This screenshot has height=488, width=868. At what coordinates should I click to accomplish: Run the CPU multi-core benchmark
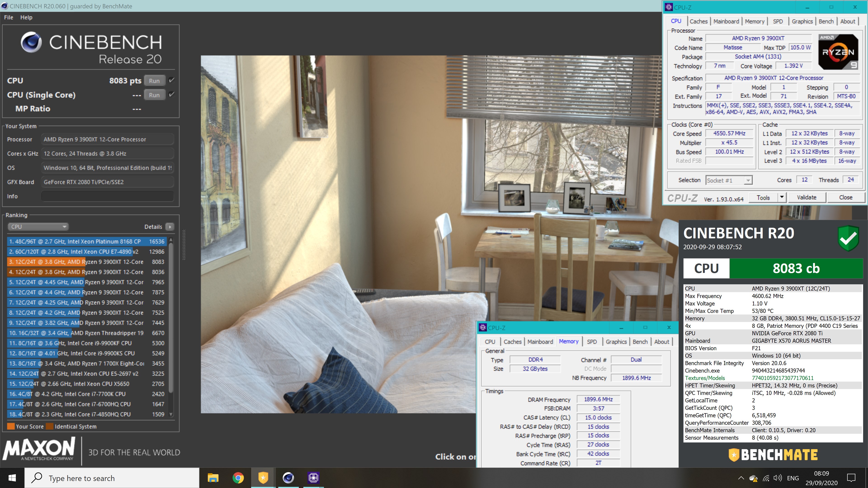click(x=154, y=81)
